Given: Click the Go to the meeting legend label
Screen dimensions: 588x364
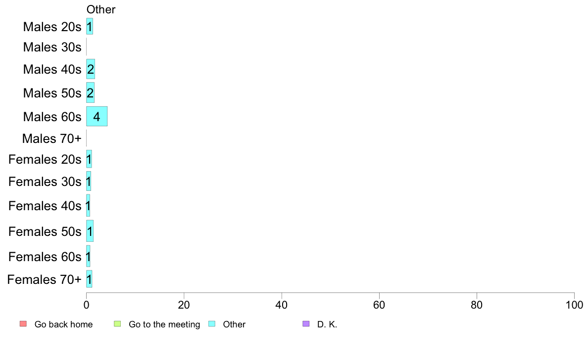Looking at the screenshot, I should coord(164,324).
